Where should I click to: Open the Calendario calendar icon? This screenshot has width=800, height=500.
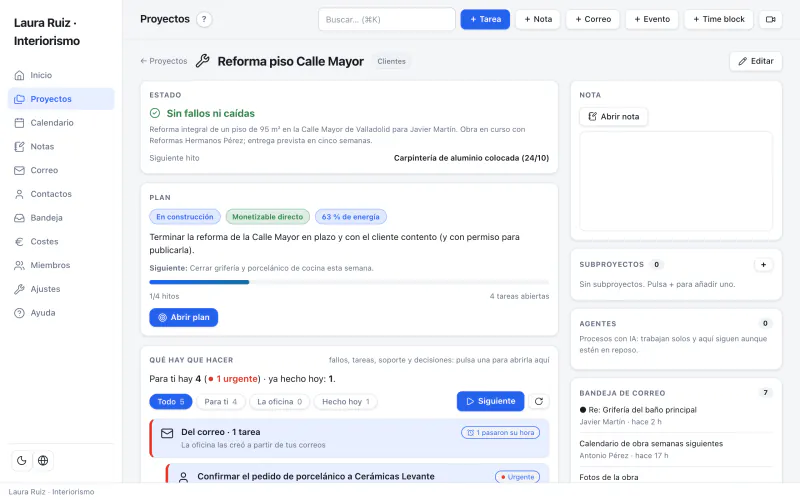click(19, 123)
